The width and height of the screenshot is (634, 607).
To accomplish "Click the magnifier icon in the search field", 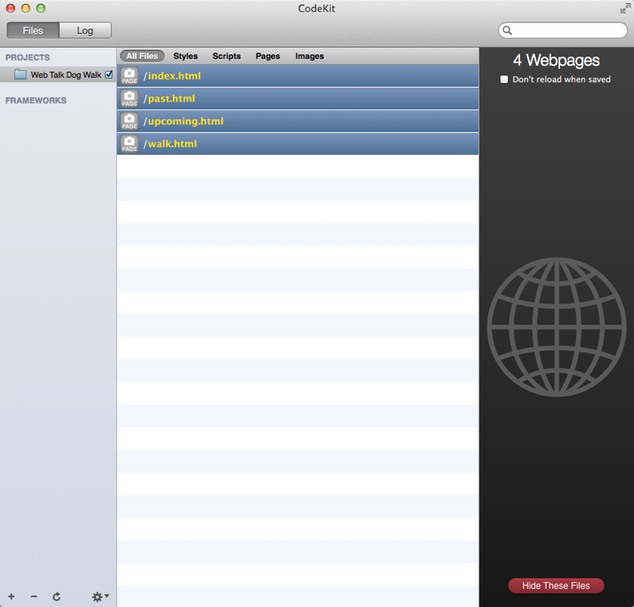I will 507,30.
